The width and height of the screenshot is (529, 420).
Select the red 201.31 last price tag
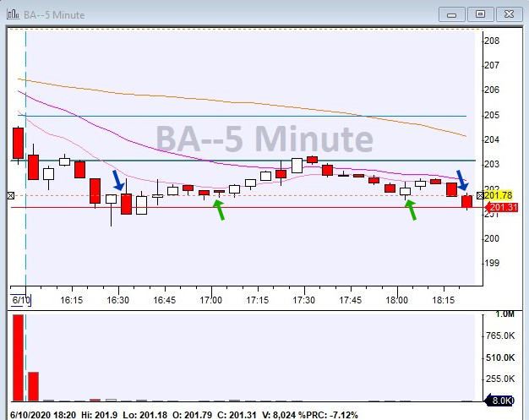click(x=501, y=207)
